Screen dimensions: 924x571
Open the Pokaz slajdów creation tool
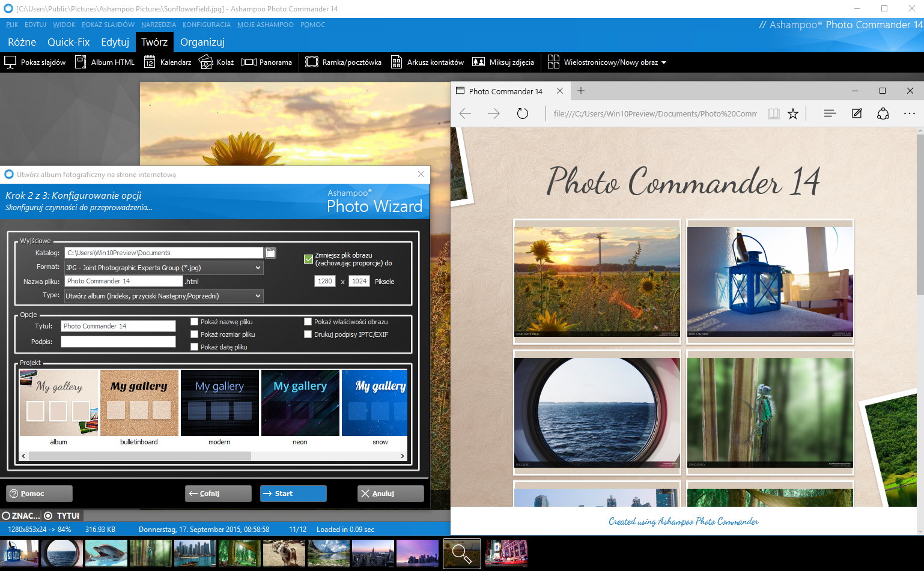click(35, 62)
